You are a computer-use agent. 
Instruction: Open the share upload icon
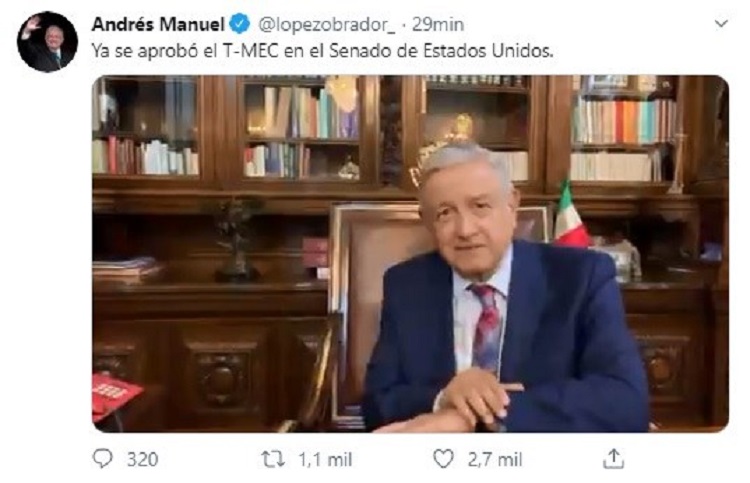click(x=613, y=459)
